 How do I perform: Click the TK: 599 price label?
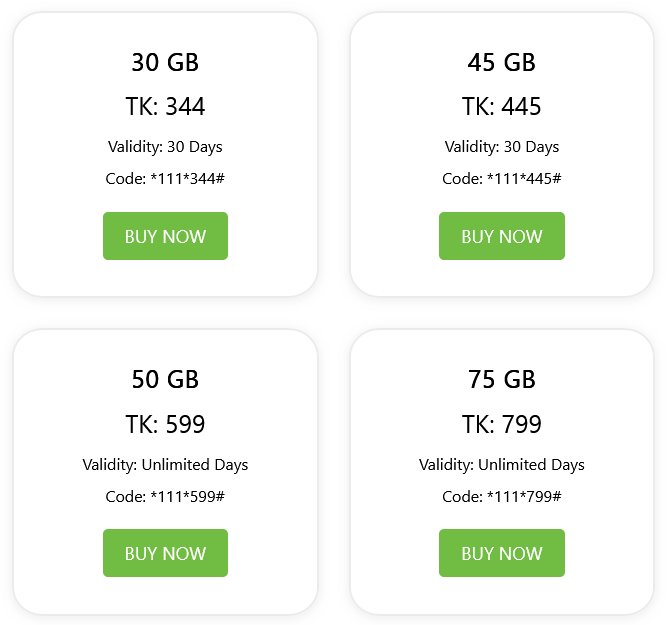pyautogui.click(x=165, y=424)
